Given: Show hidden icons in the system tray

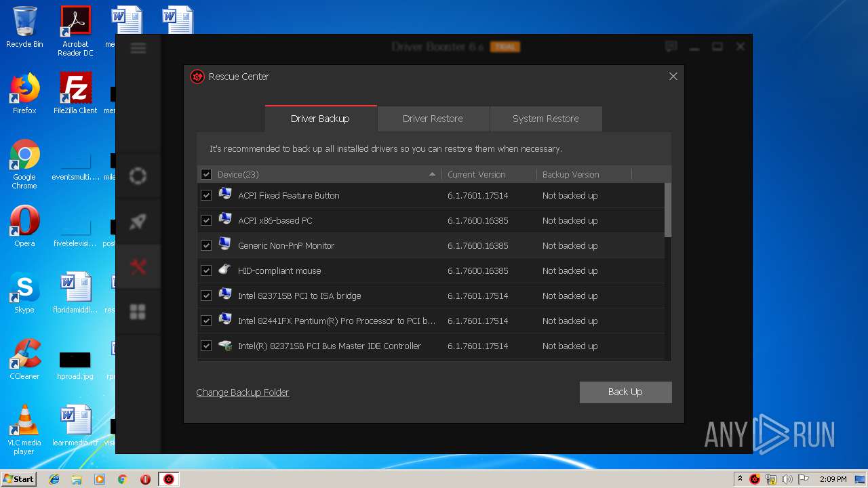Looking at the screenshot, I should (x=740, y=479).
